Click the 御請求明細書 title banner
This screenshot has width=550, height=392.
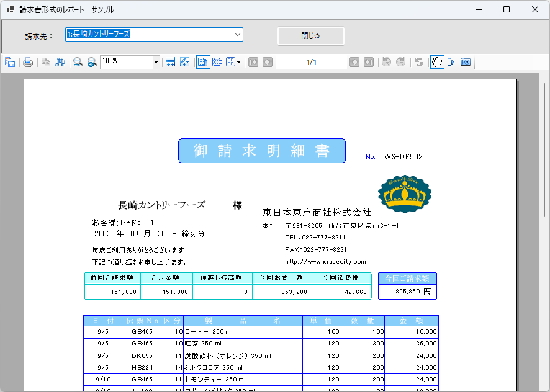coord(262,151)
